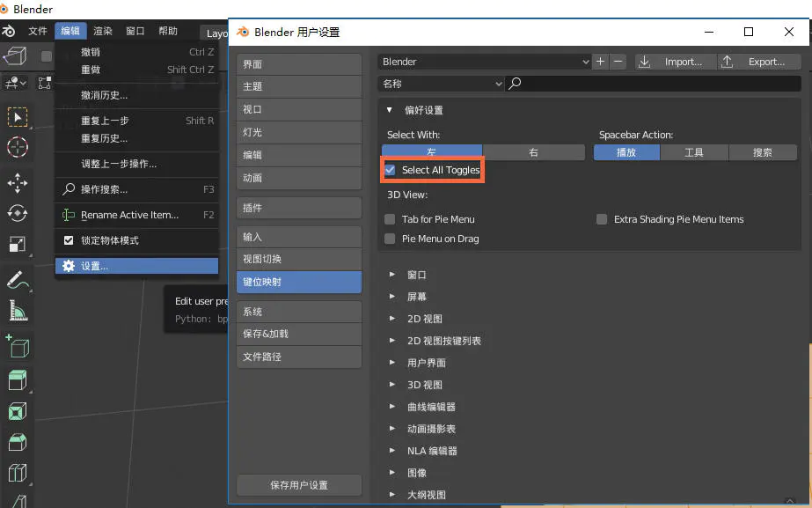Open the 名称 filter type dropdown
Image resolution: width=812 pixels, height=508 pixels.
click(442, 84)
